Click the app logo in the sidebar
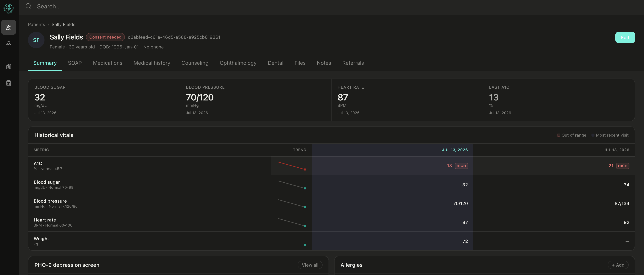Viewport: 644px width, 275px height. 8,8
